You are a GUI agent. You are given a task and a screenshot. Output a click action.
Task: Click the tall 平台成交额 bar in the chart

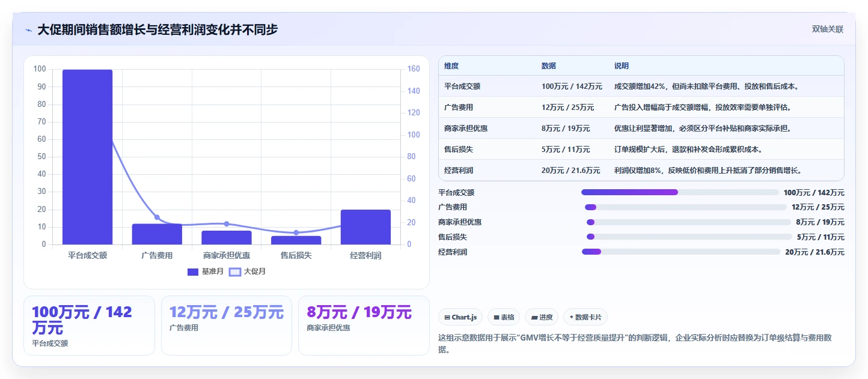pyautogui.click(x=87, y=157)
